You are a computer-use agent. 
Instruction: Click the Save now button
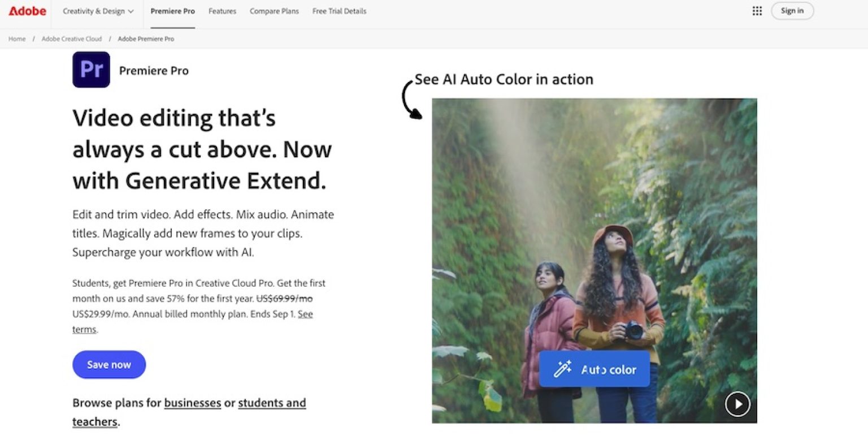click(x=109, y=365)
